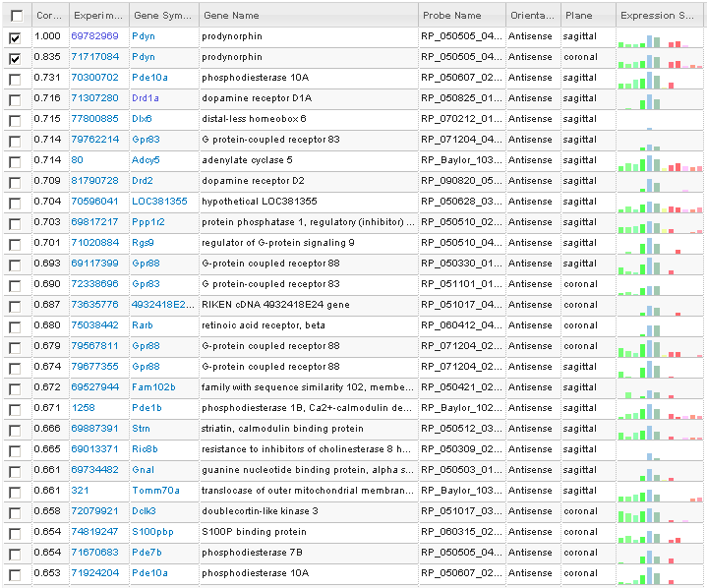Viewport: 707px width, 588px height.
Task: Sort by Experiment column header
Action: pyautogui.click(x=99, y=16)
